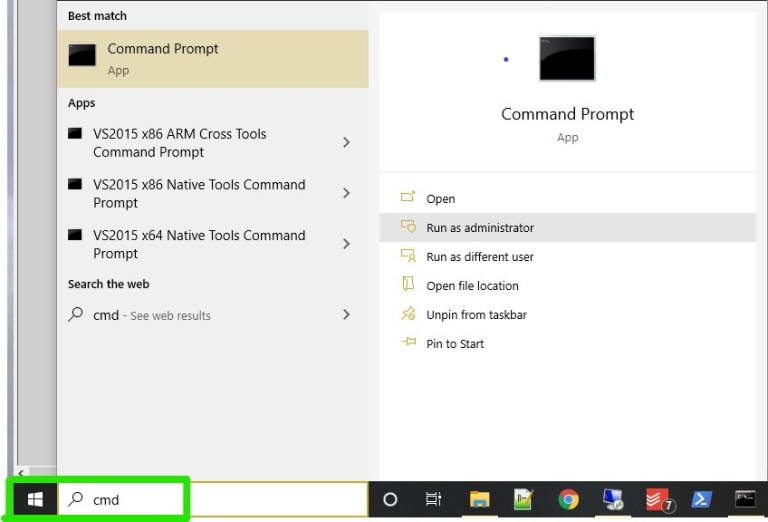Click the scroll left arrow in background window
This screenshot has height=522, width=768.
pyautogui.click(x=21, y=473)
